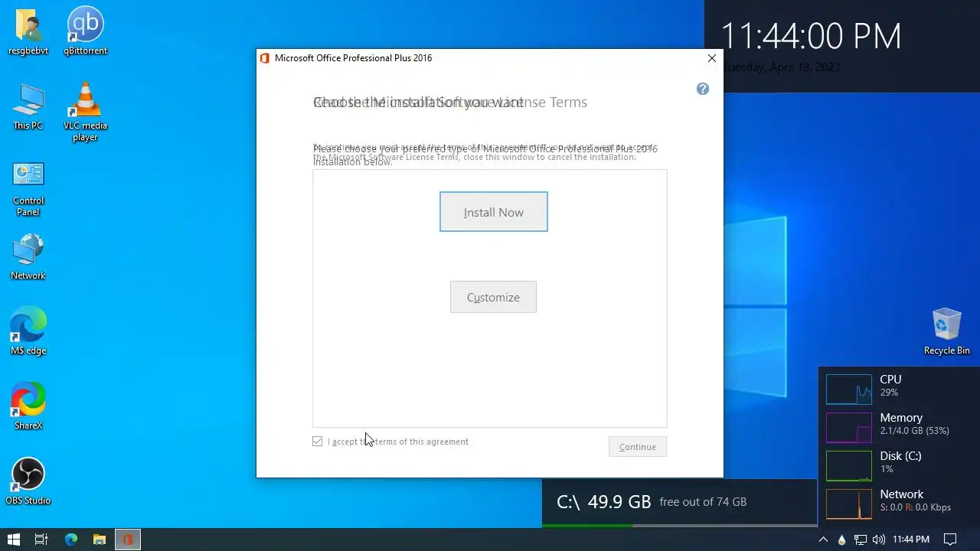Image resolution: width=980 pixels, height=551 pixels.
Task: Launch the ShareX desktop shortcut
Action: coord(28,406)
